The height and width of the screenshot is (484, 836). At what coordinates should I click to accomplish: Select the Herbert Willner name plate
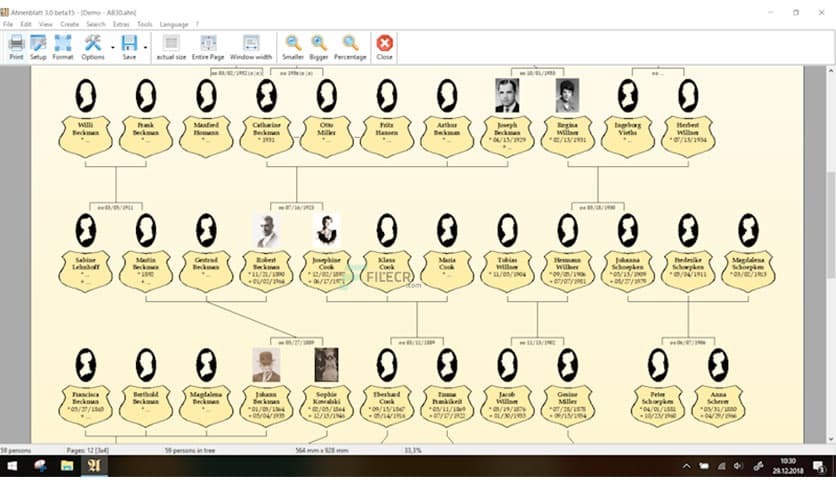(x=688, y=136)
